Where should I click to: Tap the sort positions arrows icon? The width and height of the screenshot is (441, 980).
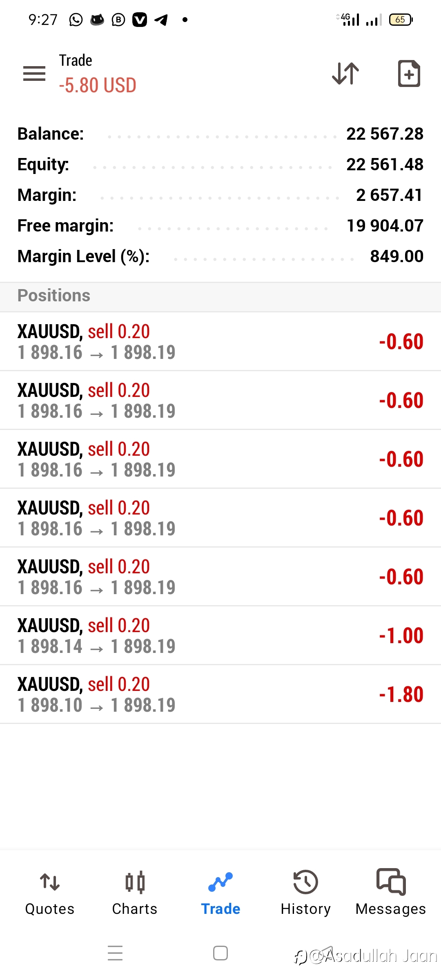345,73
